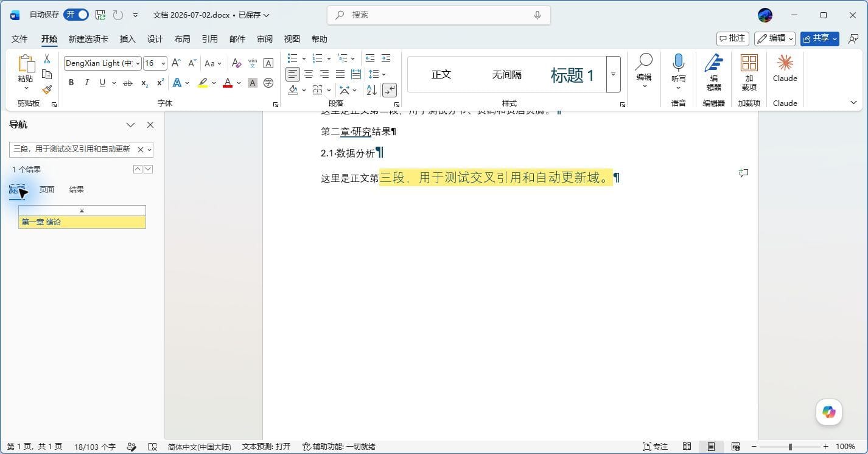Open the change case Aa dropdown
The height and width of the screenshot is (454, 868).
tap(213, 63)
